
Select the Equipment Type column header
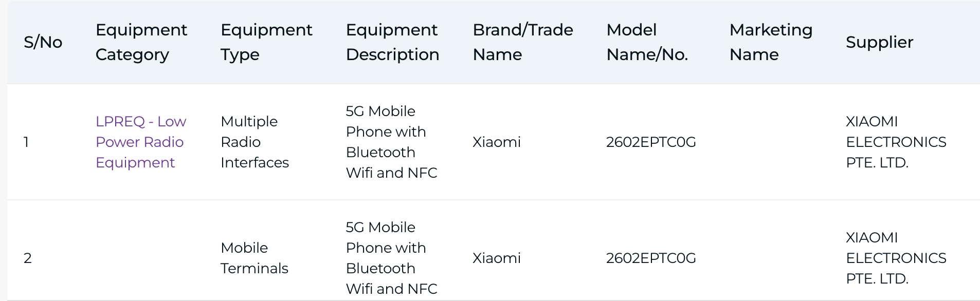coord(266,42)
